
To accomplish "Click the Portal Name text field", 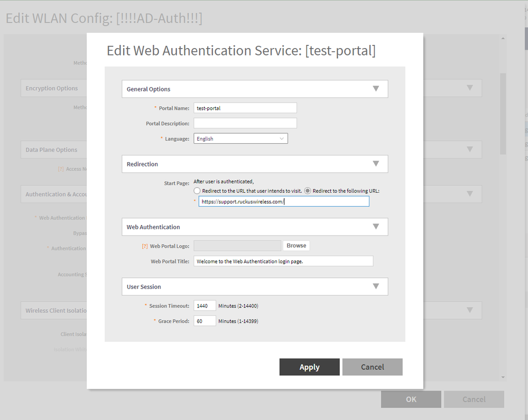I will point(245,108).
